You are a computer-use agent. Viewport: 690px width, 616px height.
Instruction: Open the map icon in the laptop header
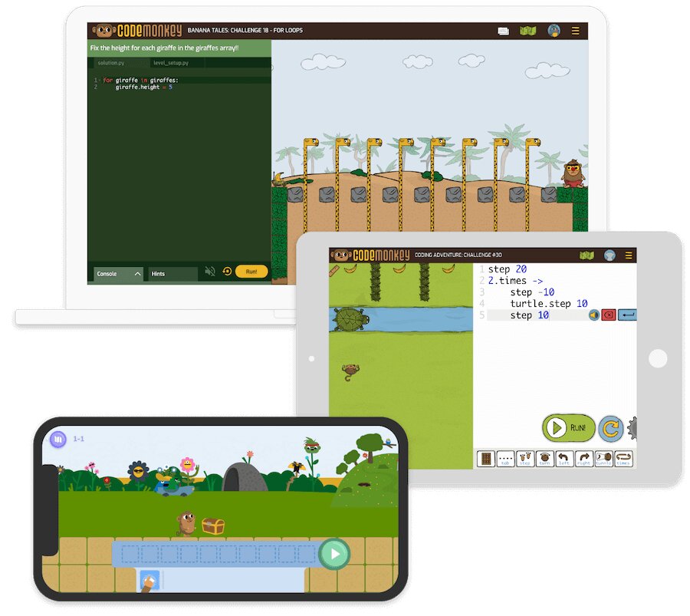click(527, 31)
